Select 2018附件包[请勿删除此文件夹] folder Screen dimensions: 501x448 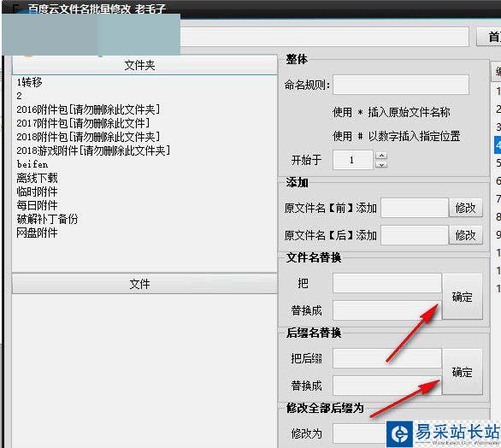coord(88,137)
